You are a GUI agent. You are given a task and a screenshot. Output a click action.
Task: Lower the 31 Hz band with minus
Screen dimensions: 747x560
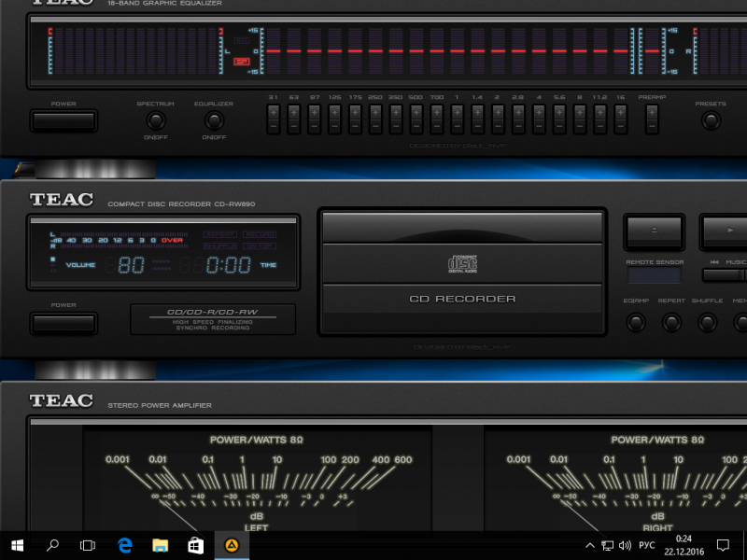click(274, 127)
